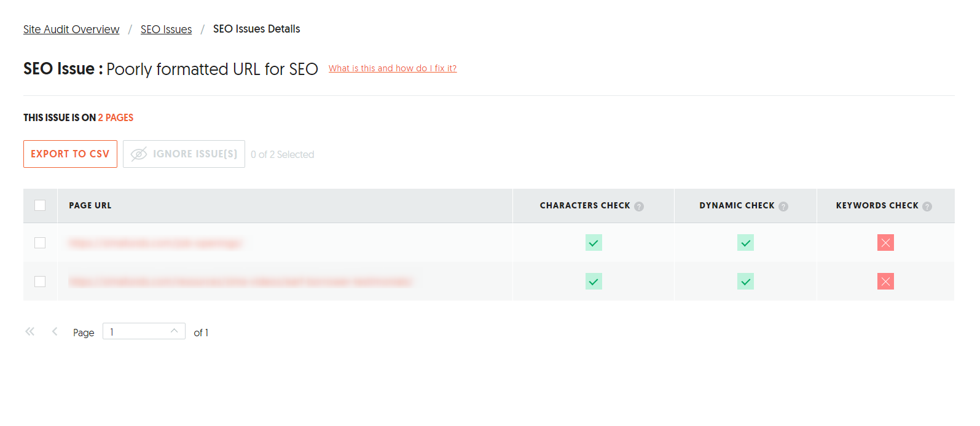Expand the page number dropdown

(x=174, y=331)
